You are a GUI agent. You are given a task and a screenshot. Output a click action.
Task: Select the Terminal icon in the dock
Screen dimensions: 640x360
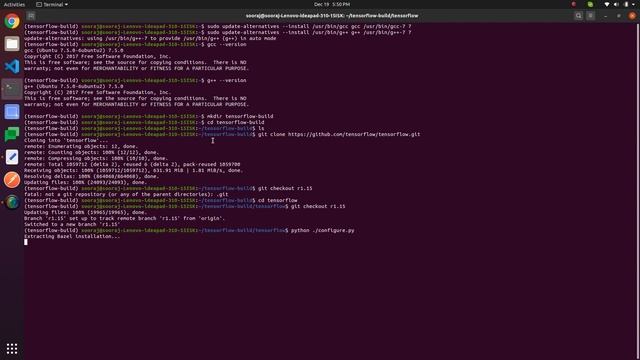[x=12, y=89]
